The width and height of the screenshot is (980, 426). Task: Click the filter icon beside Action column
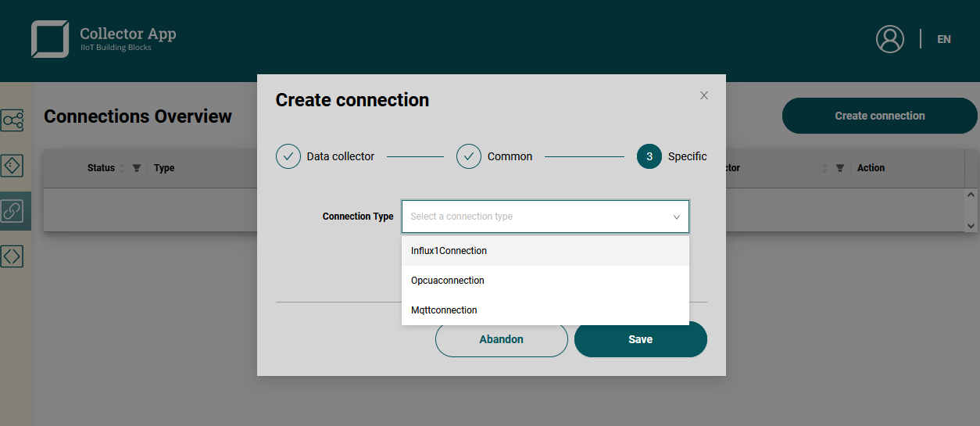[840, 168]
